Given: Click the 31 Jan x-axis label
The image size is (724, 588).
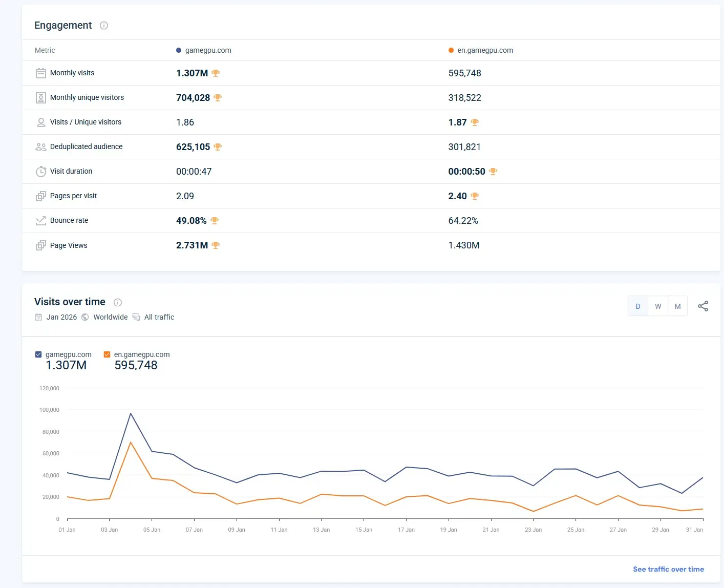Looking at the screenshot, I should 694,530.
